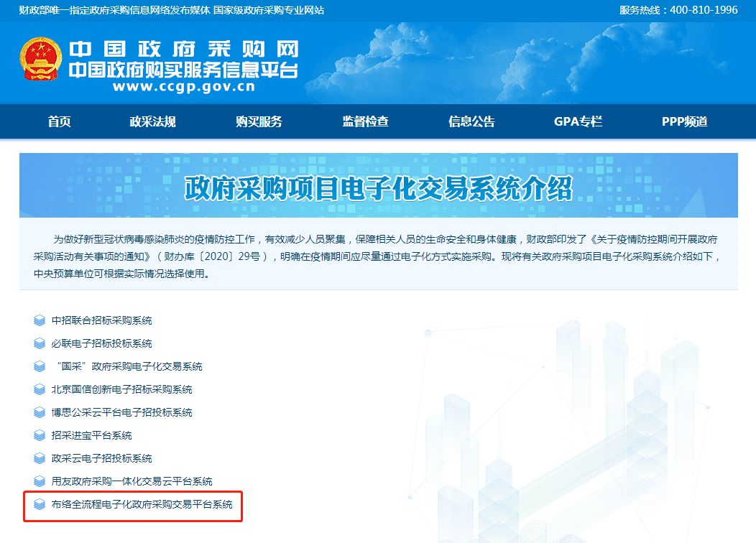
Task: Open the 监督检查 section
Action: 365,121
